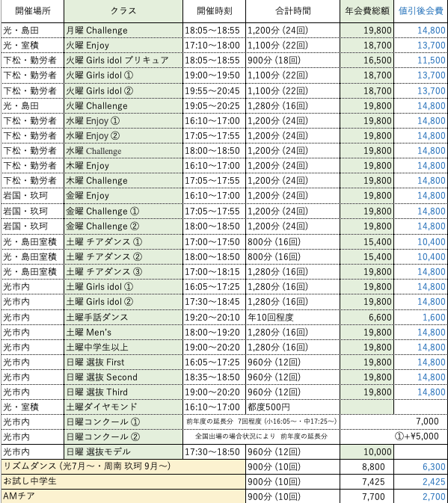Viewport: 448px width, 503px height.
Task: Click the 6,600 annual fee cell
Action: [366, 317]
